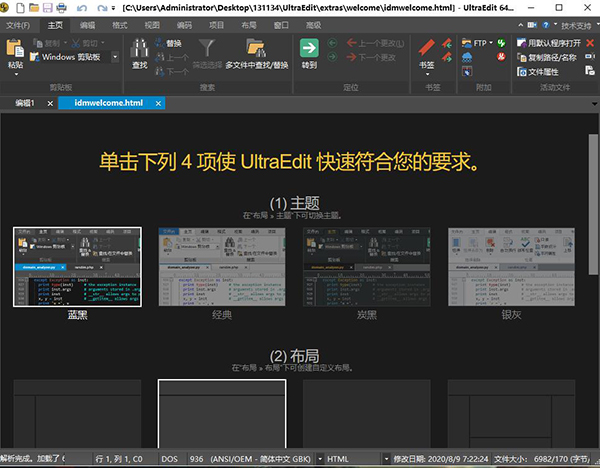Screen dimensions: 600x468
Task: Rename active file icon in 活动文件 group
Action: click(x=590, y=57)
